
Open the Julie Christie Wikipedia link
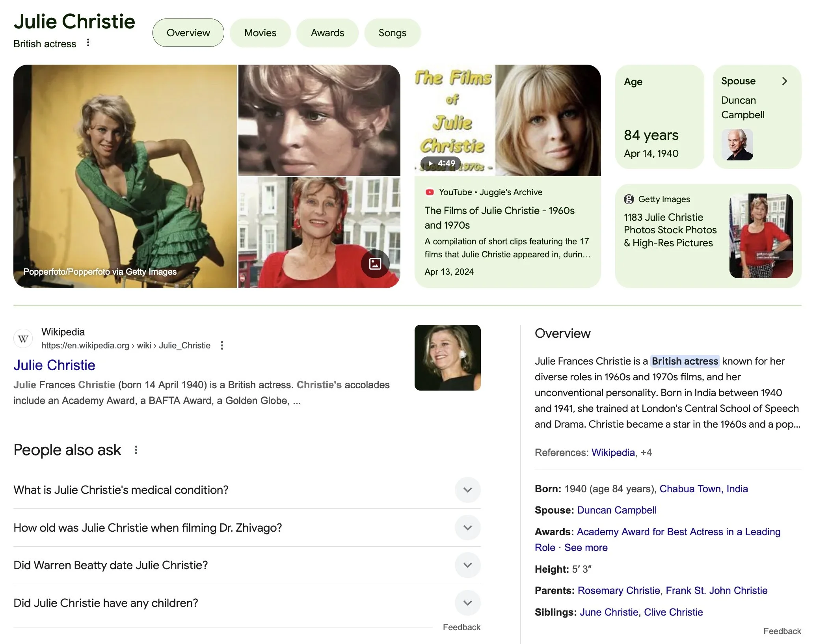54,365
